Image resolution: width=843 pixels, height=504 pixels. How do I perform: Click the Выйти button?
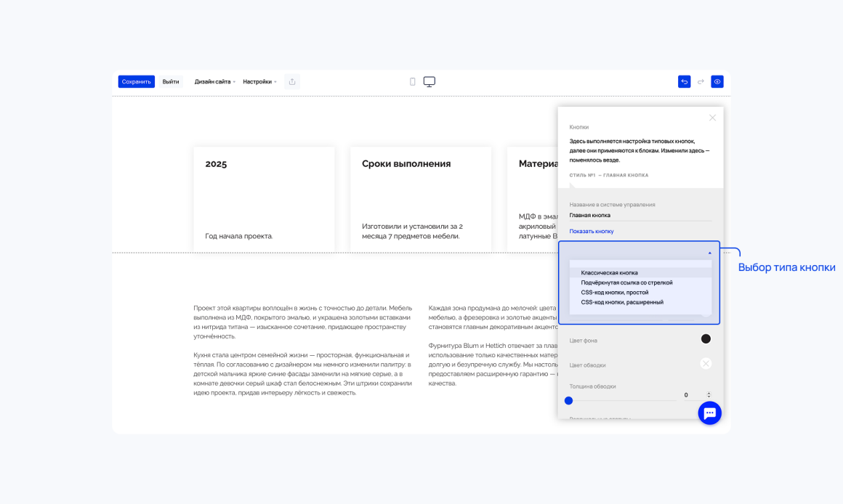[171, 81]
